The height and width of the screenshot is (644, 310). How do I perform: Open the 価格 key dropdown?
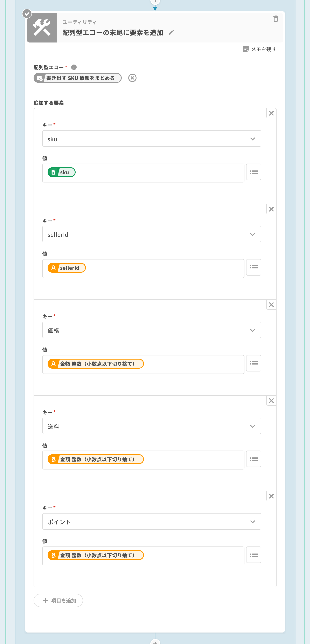tap(151, 330)
